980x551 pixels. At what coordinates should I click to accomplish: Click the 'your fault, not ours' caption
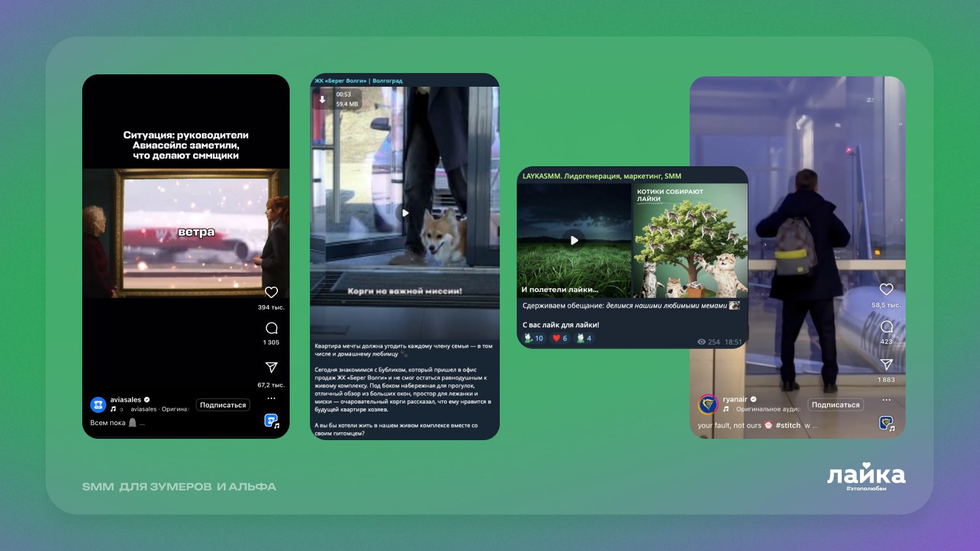click(729, 425)
